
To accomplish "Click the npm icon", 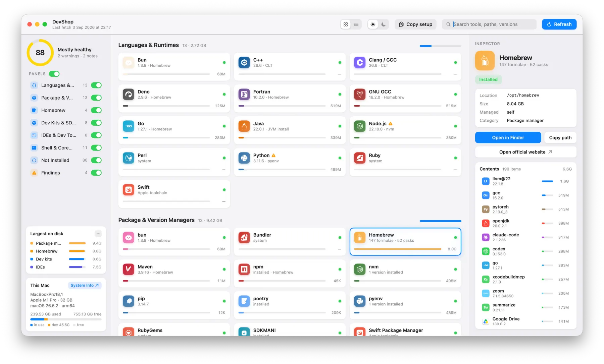I will (x=244, y=269).
